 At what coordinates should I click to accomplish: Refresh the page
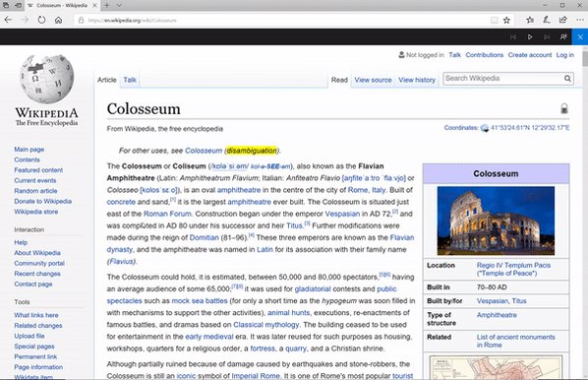41,20
